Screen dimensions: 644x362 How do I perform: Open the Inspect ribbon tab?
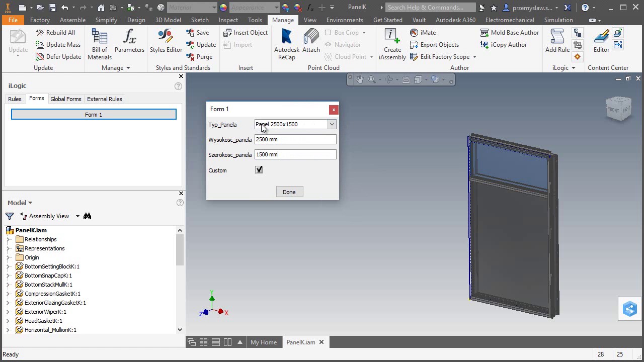228,20
